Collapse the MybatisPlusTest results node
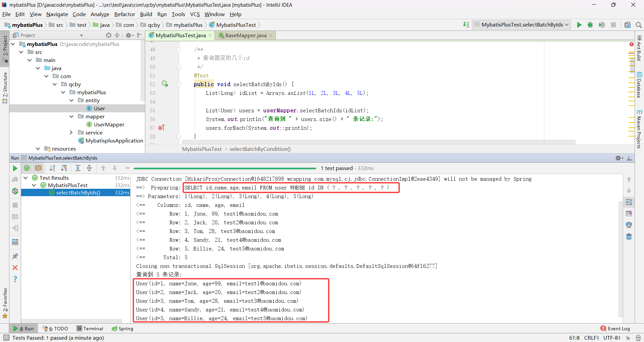Image resolution: width=644 pixels, height=342 pixels. pos(34,185)
